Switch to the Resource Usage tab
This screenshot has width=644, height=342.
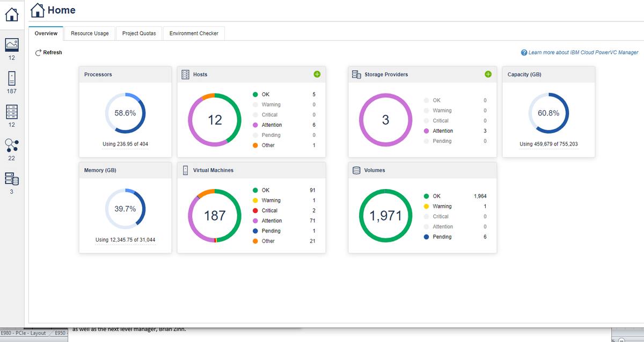90,33
